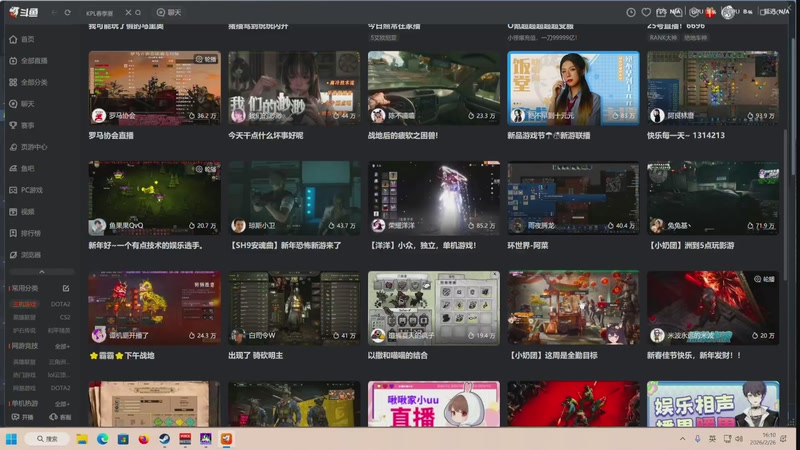
Task: Open the 聊天 tab in the title bar
Action: [169, 12]
